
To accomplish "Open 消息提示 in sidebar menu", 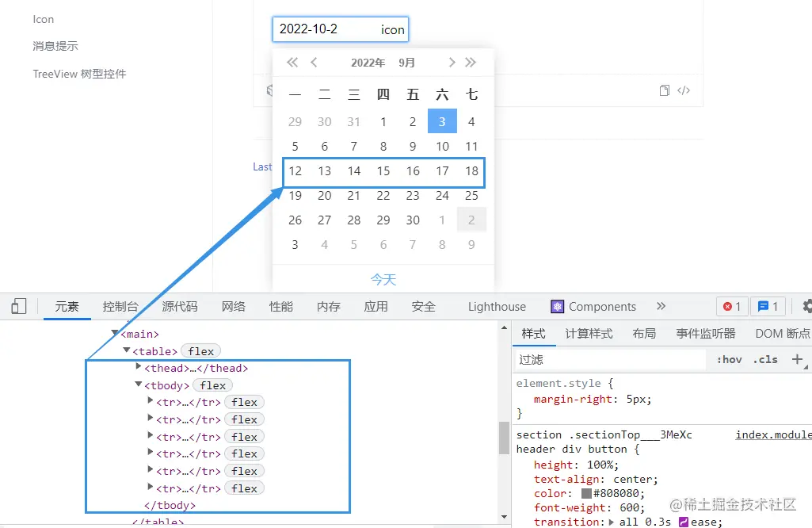I will (x=55, y=46).
